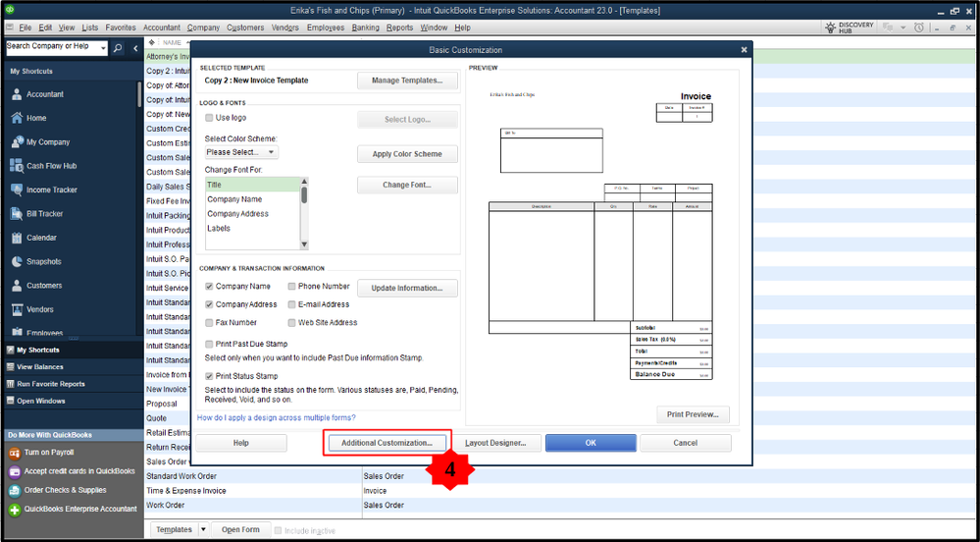The width and height of the screenshot is (980, 542).
Task: Select Company Name in font list
Action: (x=252, y=199)
